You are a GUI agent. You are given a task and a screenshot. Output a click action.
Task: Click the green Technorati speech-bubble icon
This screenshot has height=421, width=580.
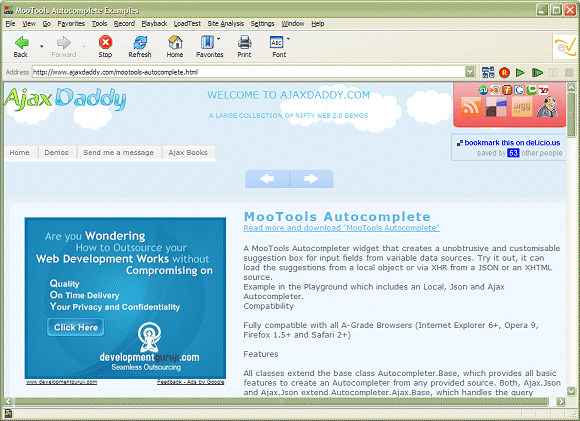click(x=532, y=90)
